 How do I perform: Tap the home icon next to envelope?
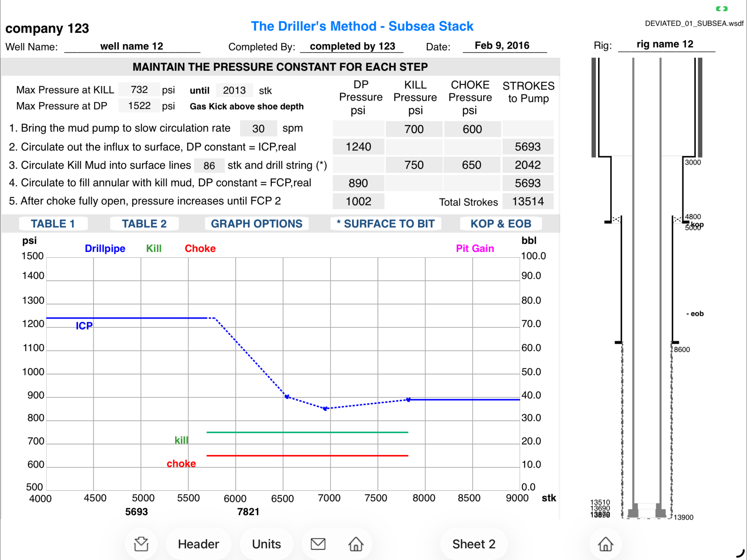tap(356, 544)
